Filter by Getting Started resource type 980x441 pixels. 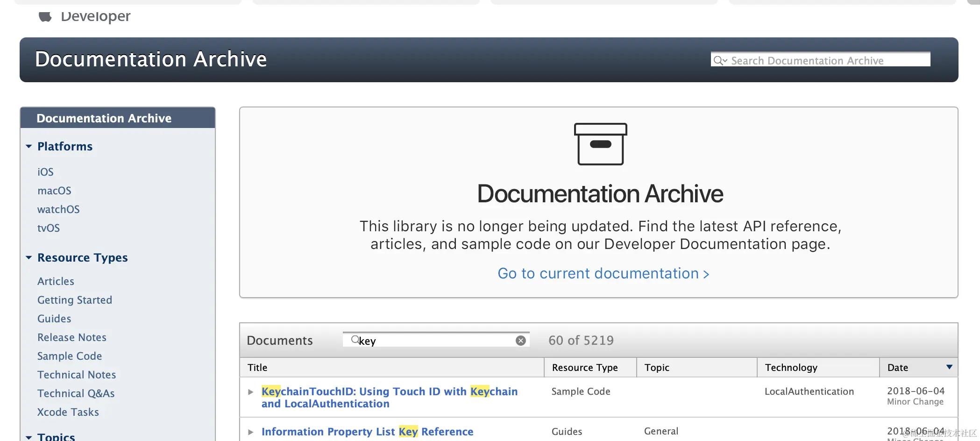(75, 300)
